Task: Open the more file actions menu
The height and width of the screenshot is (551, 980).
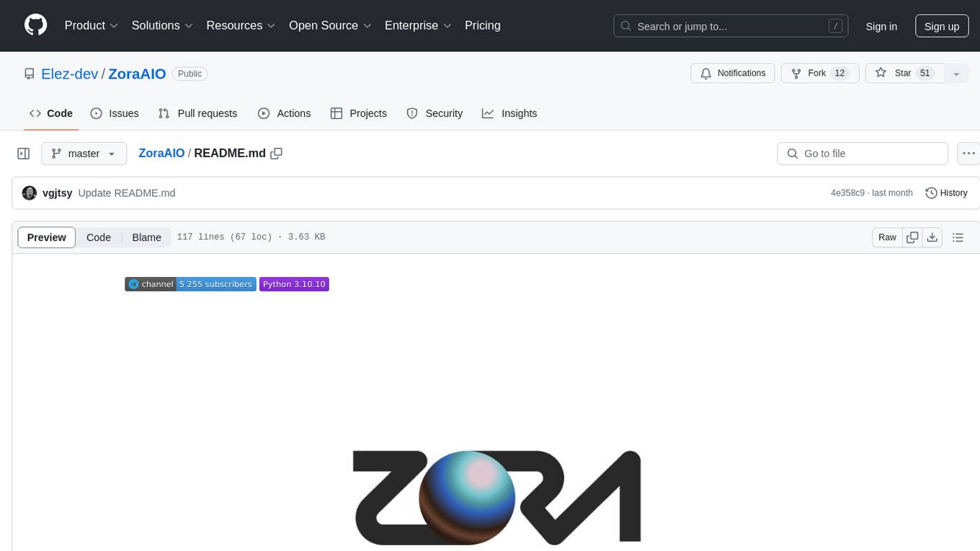Action: point(968,154)
